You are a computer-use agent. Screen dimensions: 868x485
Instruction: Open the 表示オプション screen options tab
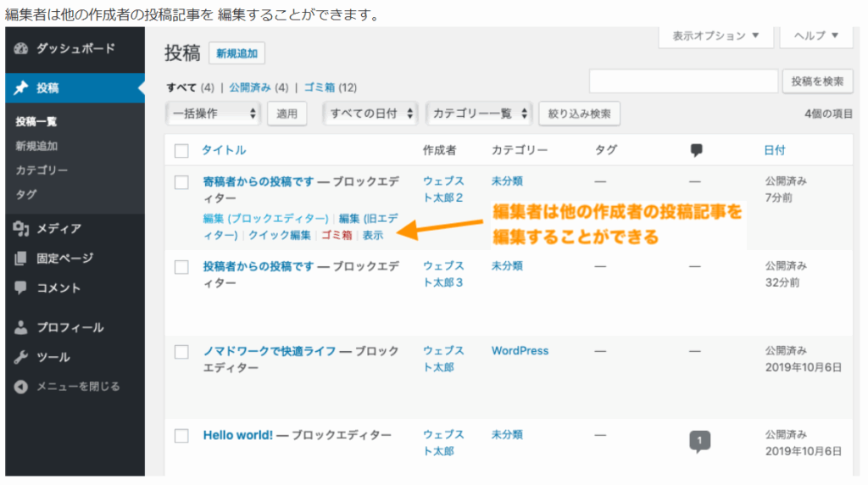point(716,36)
